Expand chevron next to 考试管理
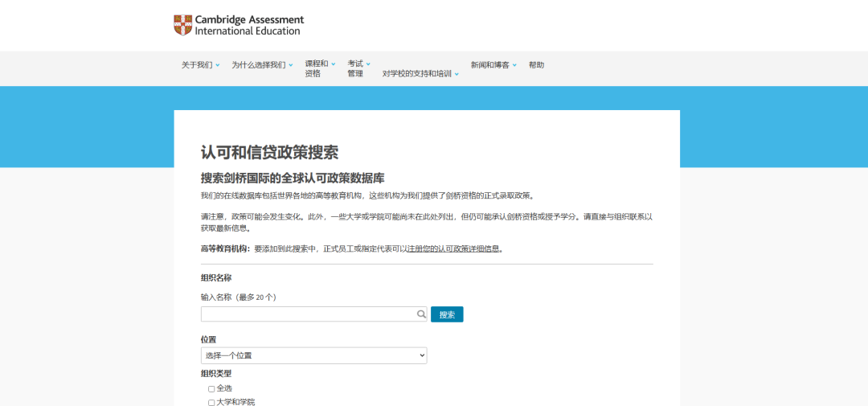Viewport: 868px width, 406px height. tap(368, 64)
